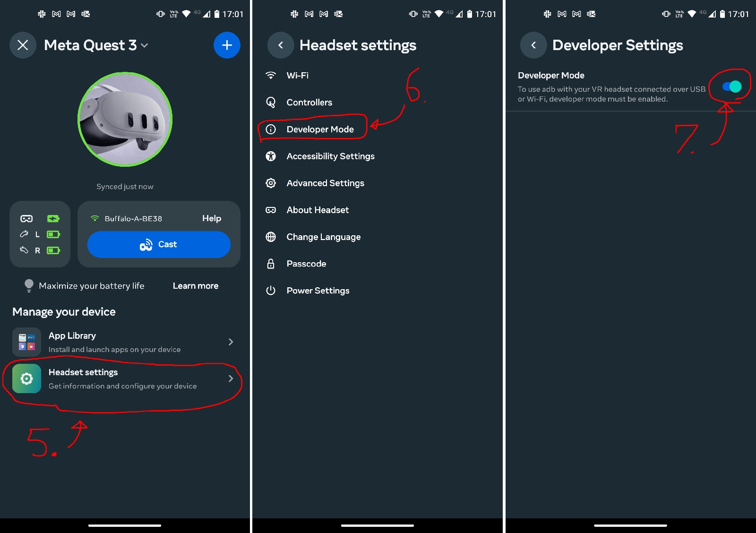
Task: Open Headset settings chevron arrow
Action: (231, 378)
